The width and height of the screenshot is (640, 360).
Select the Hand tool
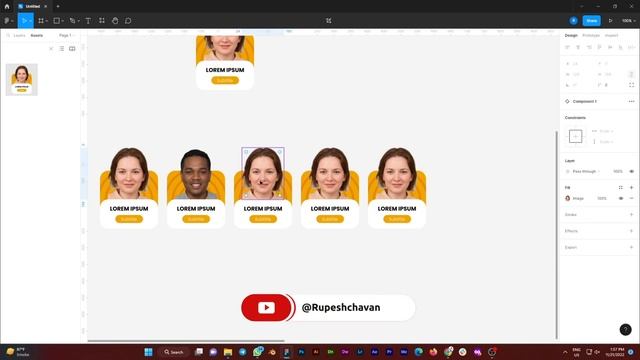115,20
